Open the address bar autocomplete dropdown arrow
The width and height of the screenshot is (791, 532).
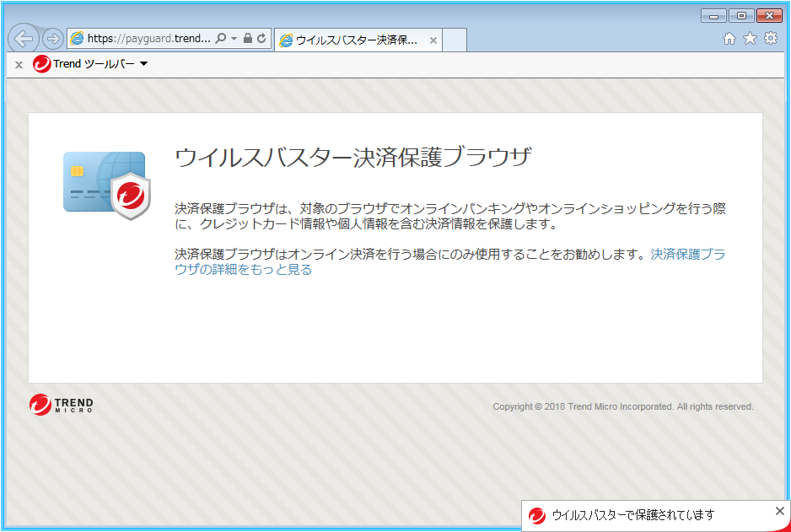pos(234,39)
